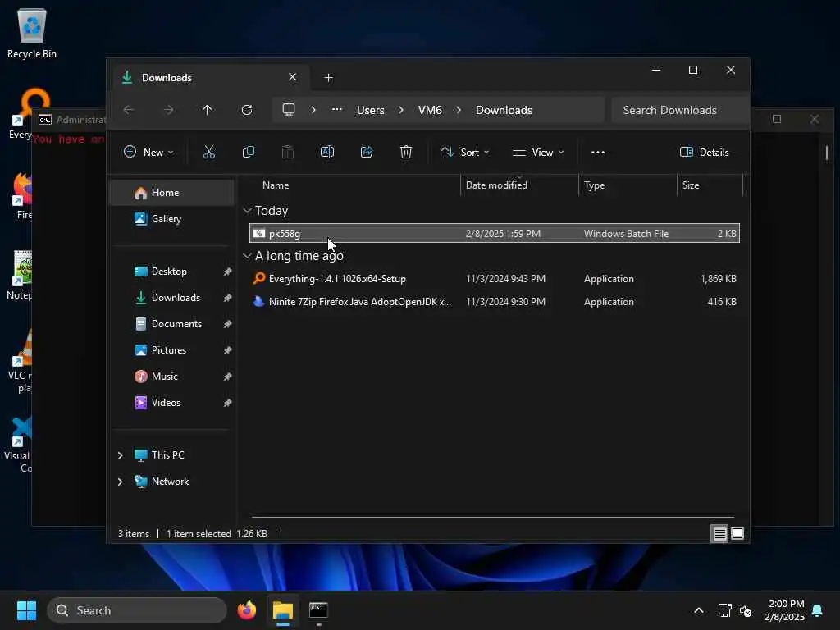Sort by the Type column header
840x630 pixels.
click(628, 185)
